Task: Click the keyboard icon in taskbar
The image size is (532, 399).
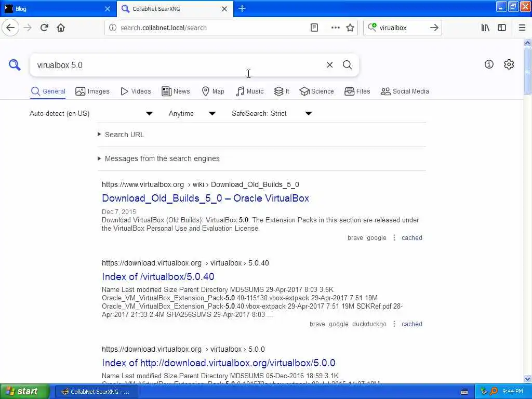Action: 464,392
